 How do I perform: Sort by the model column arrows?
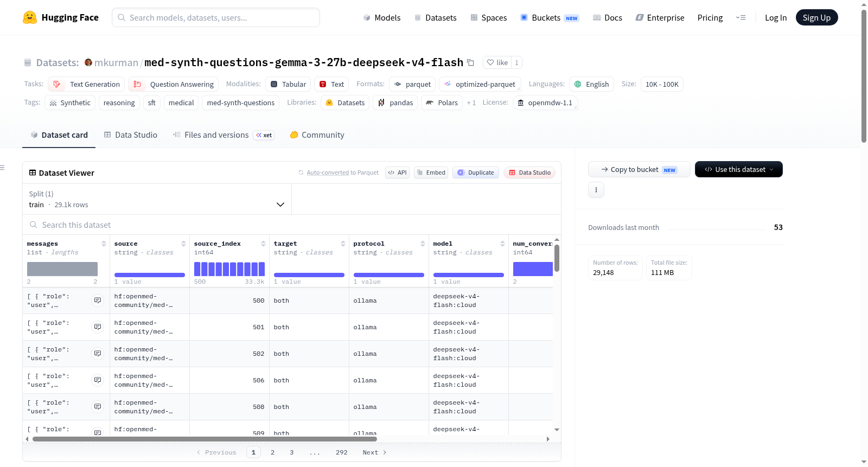(502, 244)
